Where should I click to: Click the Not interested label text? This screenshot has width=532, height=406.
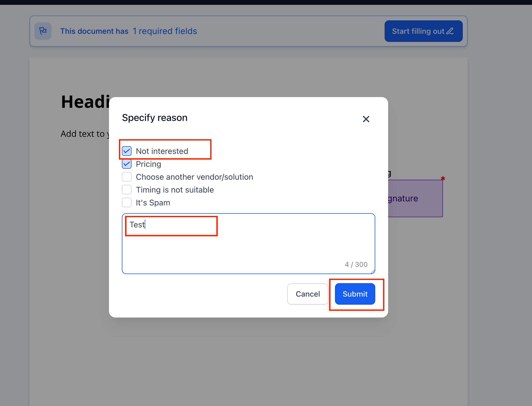tap(162, 151)
